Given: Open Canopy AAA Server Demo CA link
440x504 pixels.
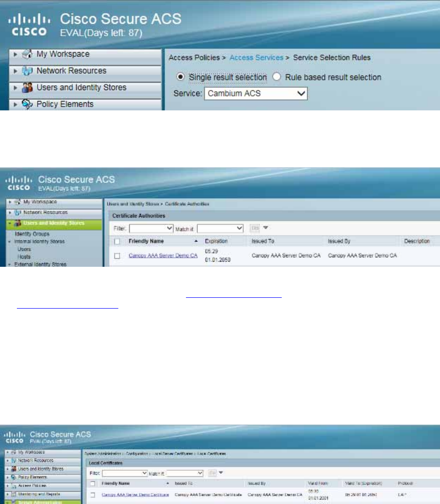Looking at the screenshot, I should (x=163, y=256).
